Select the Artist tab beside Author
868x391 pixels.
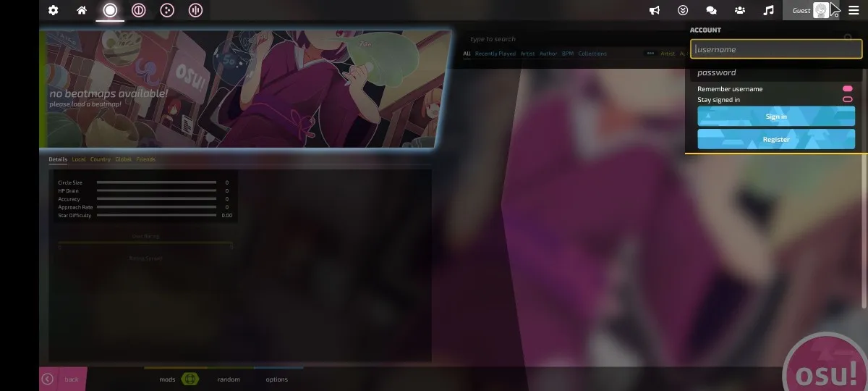click(527, 54)
